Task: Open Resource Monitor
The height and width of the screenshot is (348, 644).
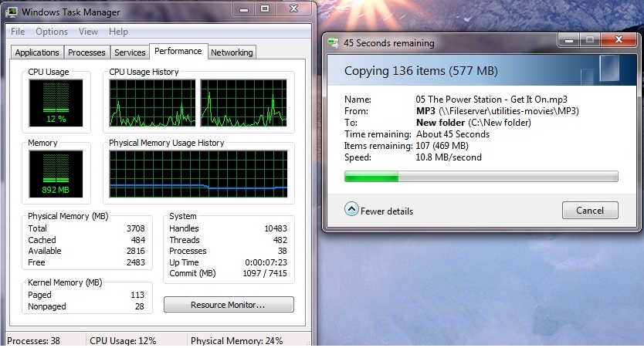Action: coord(229,305)
